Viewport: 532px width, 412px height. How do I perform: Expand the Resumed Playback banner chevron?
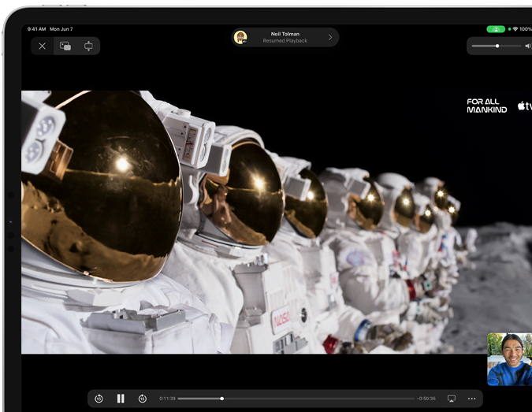[330, 37]
